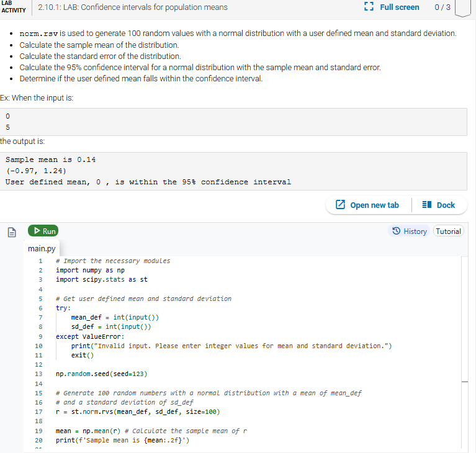Click the History clock icon

396,231
